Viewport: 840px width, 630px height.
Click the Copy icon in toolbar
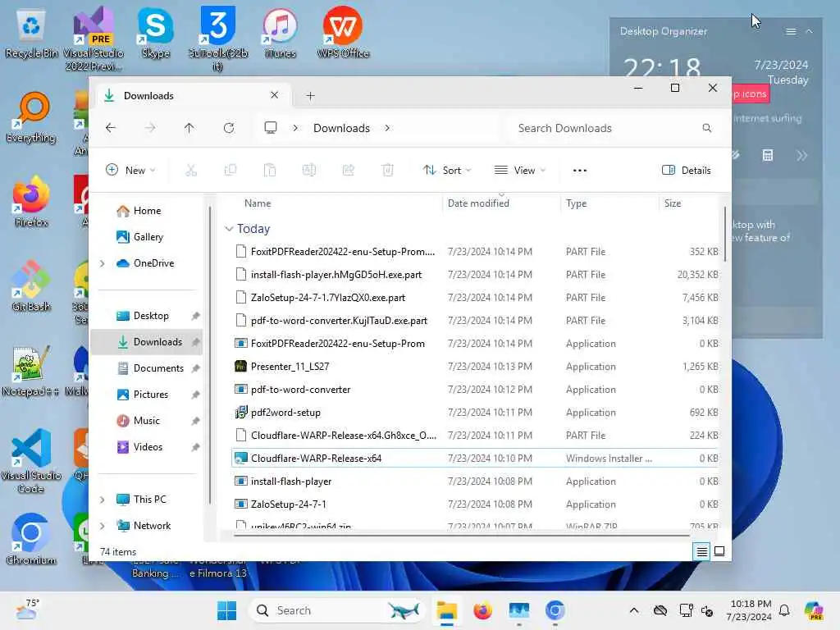(231, 171)
